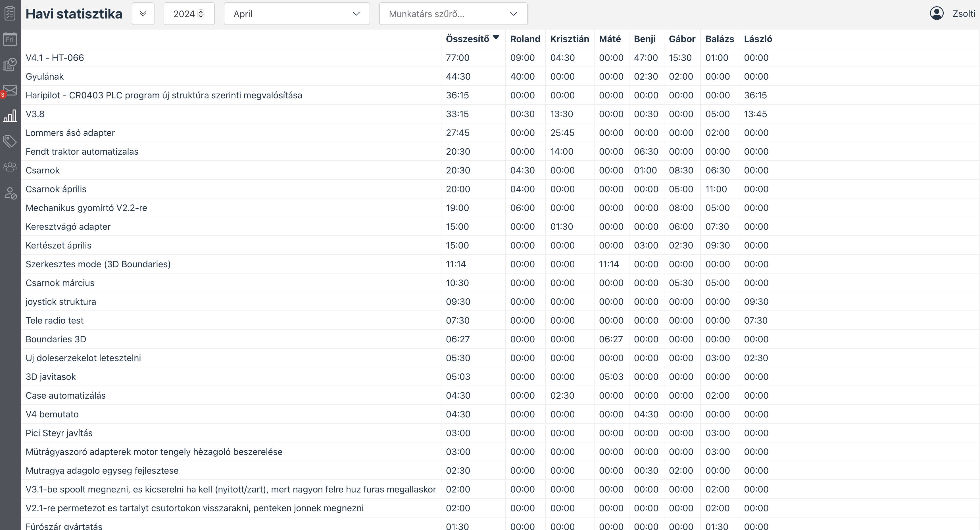Screen dimensions: 980x530
Task: Click the Lommers ásó adapter row name
Action: click(x=70, y=132)
